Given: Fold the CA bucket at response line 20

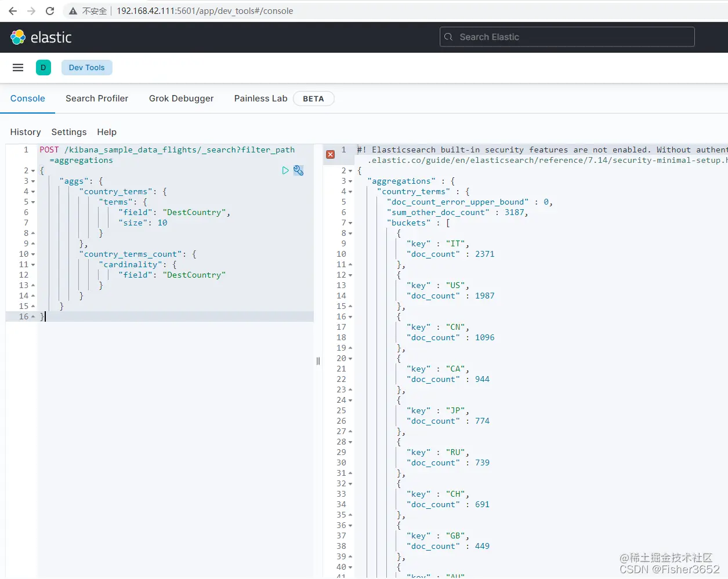Looking at the screenshot, I should click(x=350, y=359).
